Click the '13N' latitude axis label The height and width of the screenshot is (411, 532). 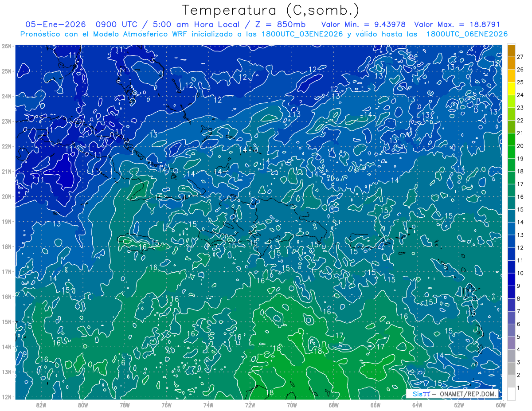(7, 372)
